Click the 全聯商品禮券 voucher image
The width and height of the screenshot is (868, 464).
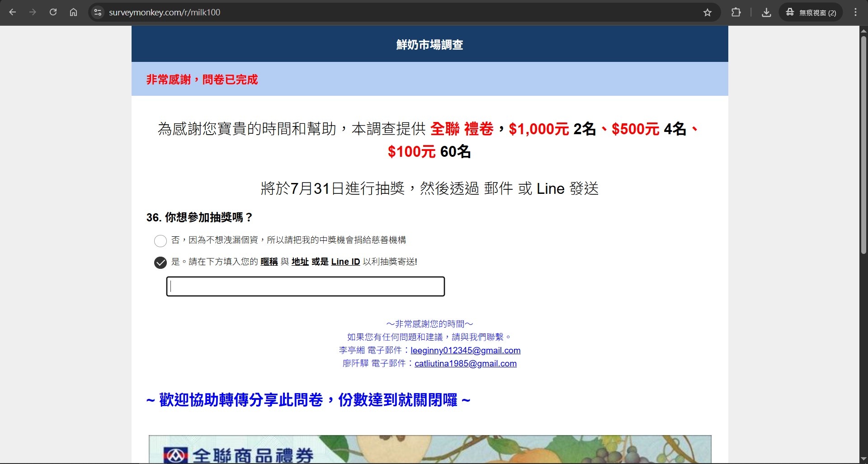430,449
